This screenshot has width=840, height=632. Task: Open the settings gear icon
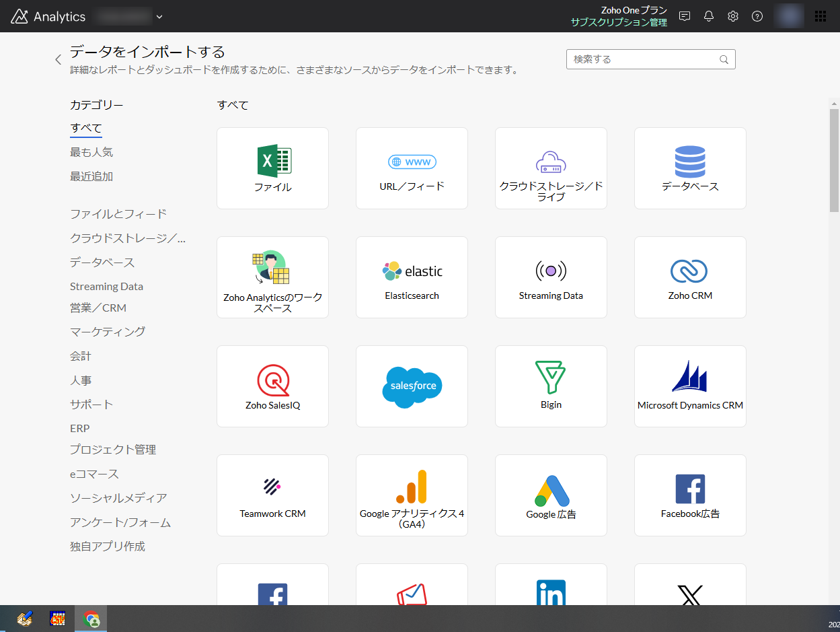[733, 16]
